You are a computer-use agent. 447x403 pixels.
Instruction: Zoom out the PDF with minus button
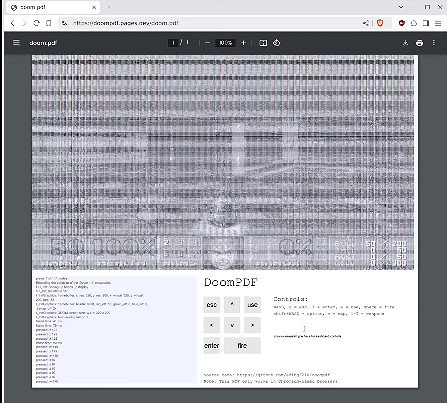point(207,43)
